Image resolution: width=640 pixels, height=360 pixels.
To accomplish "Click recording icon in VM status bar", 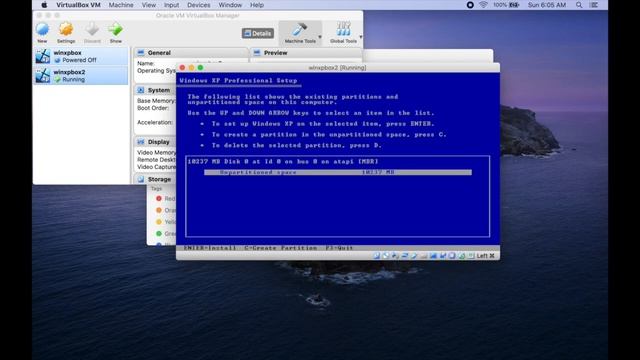I will point(443,256).
